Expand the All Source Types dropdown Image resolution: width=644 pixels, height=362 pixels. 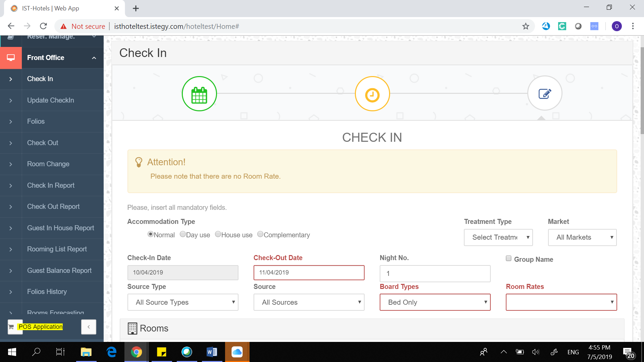(183, 302)
